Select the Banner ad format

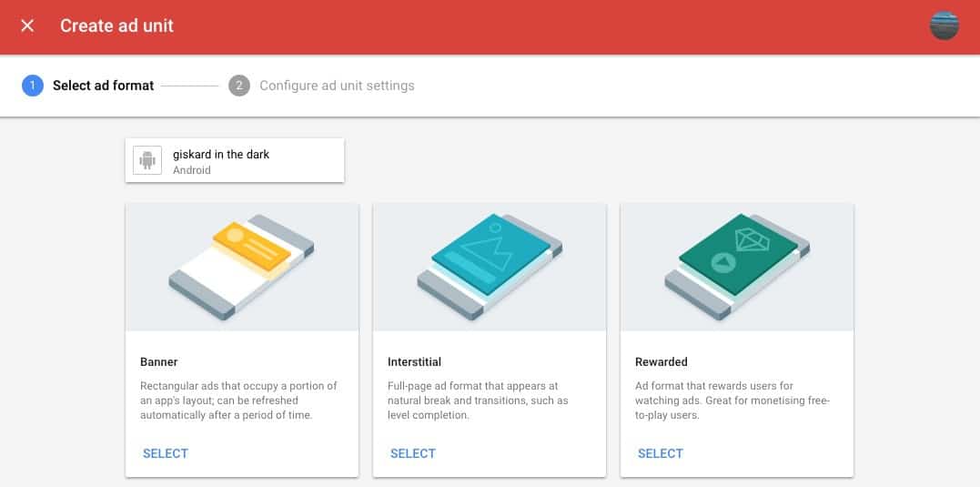[166, 454]
